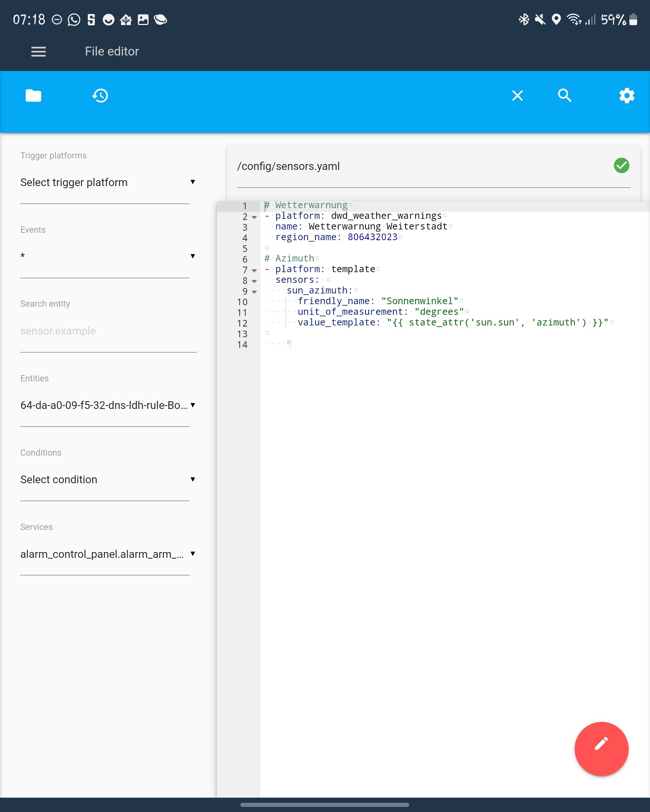Open the navigation sidebar menu

tap(38, 51)
